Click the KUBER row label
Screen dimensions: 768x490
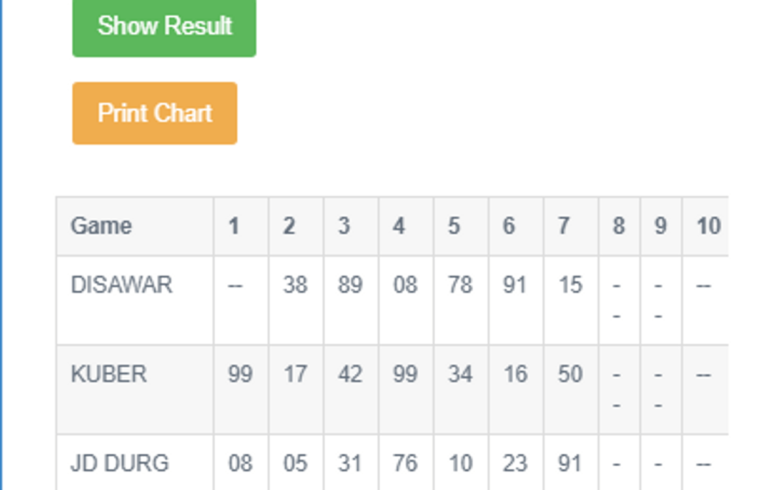[x=108, y=375]
